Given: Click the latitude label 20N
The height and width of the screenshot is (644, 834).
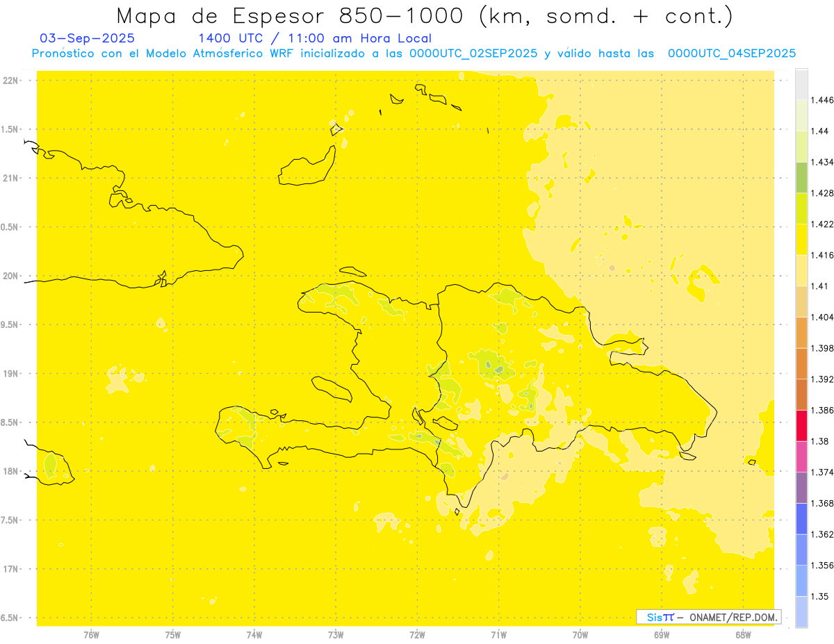Looking at the screenshot, I should click(10, 276).
